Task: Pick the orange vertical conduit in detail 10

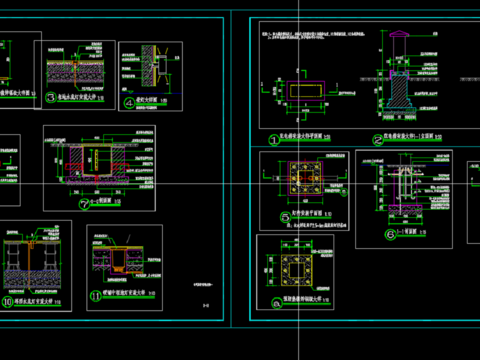Action: tap(30, 262)
